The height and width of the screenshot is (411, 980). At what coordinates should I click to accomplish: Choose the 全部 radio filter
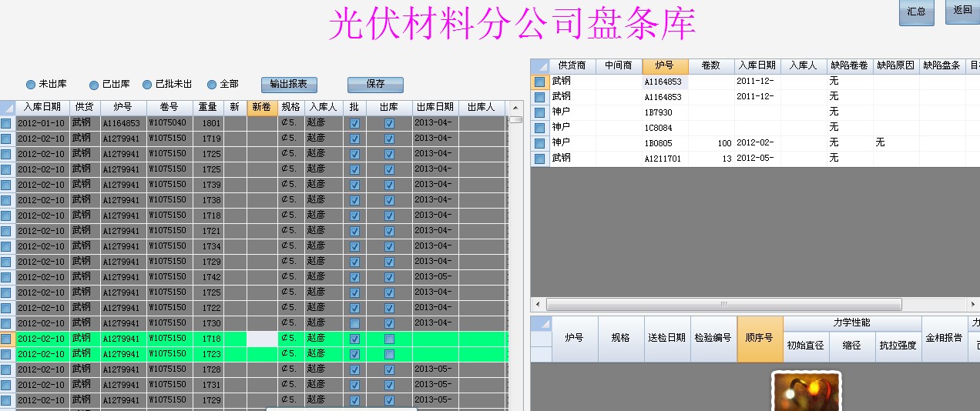(212, 85)
